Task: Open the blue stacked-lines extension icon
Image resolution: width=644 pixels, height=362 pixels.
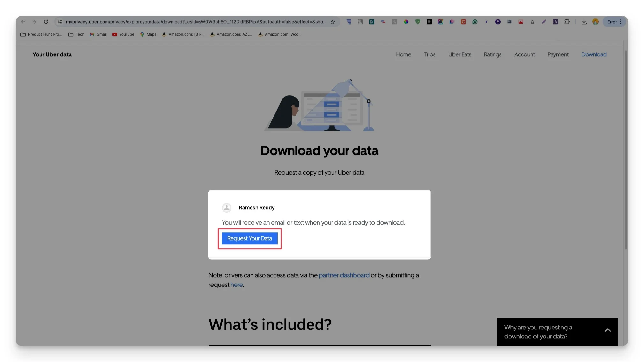Action: pyautogui.click(x=349, y=22)
